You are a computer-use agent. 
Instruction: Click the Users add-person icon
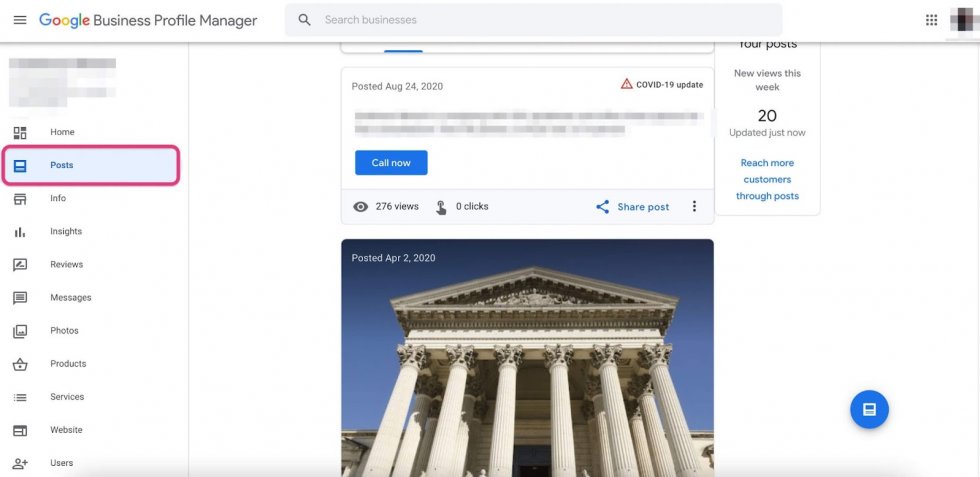coord(20,463)
